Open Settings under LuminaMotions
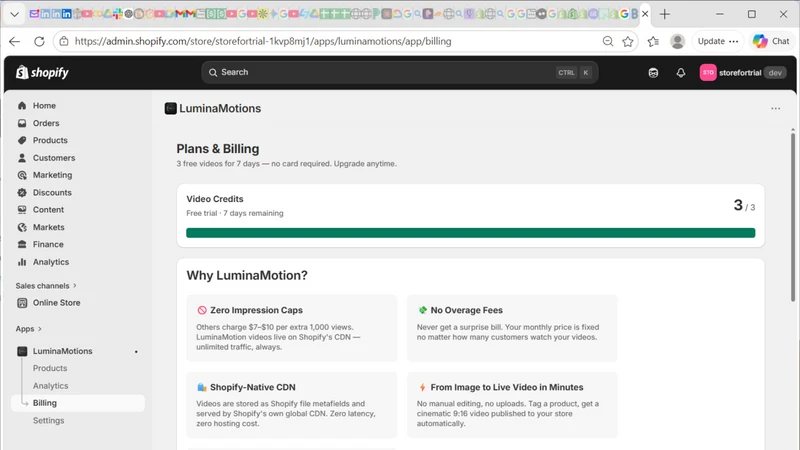 tap(48, 420)
